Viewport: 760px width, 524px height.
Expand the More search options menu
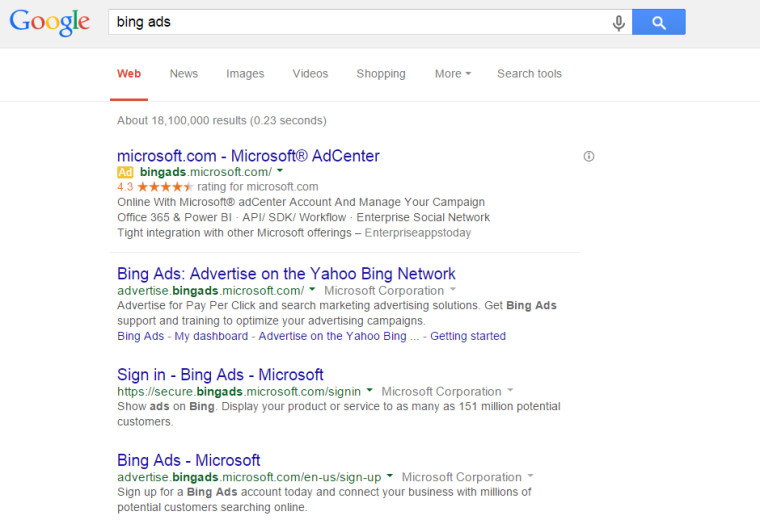452,74
